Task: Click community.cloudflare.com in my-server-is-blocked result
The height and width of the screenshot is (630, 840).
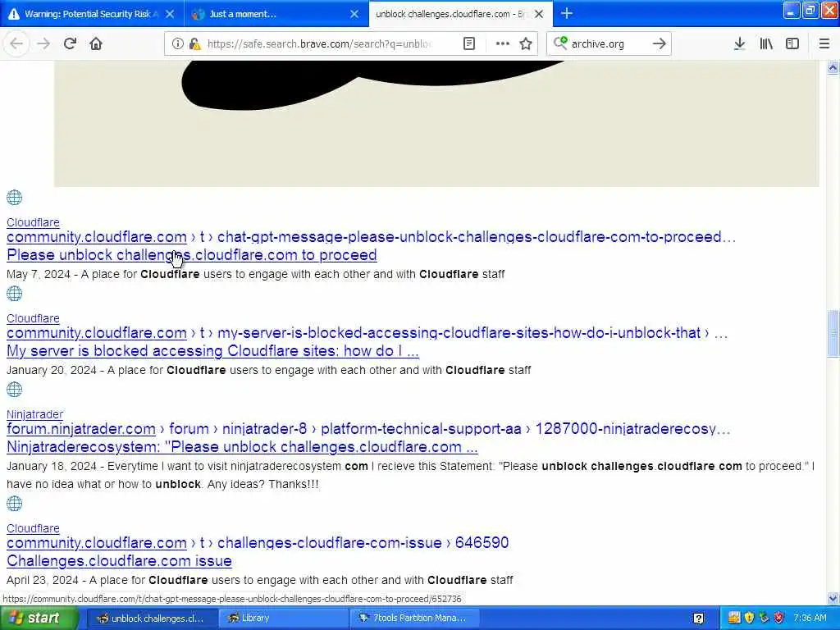Action: coord(97,333)
